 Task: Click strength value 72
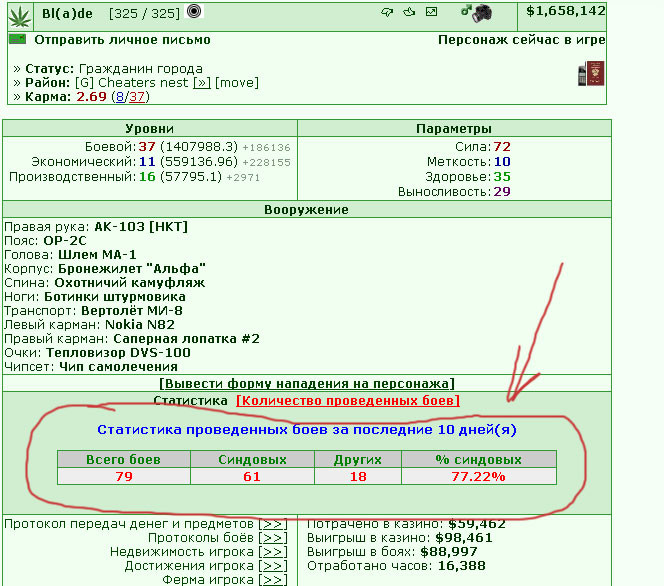click(502, 147)
